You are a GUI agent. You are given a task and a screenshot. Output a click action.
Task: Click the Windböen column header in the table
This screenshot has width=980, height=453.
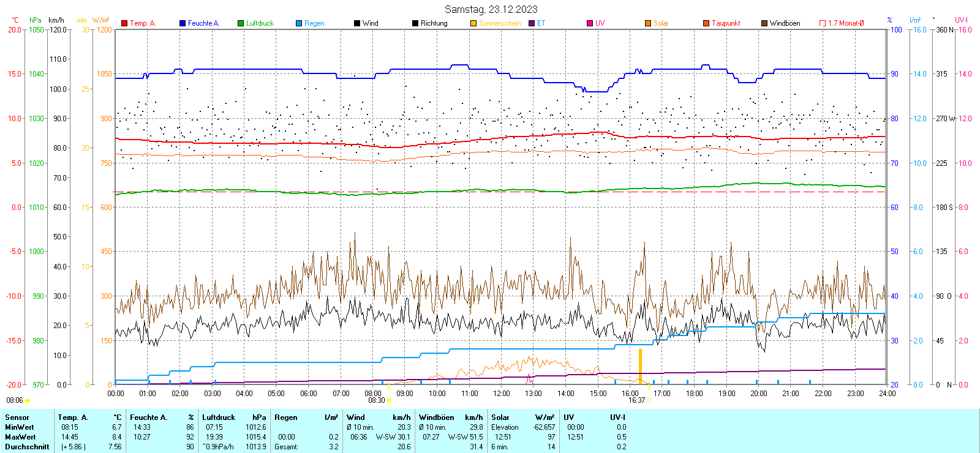[x=436, y=417]
